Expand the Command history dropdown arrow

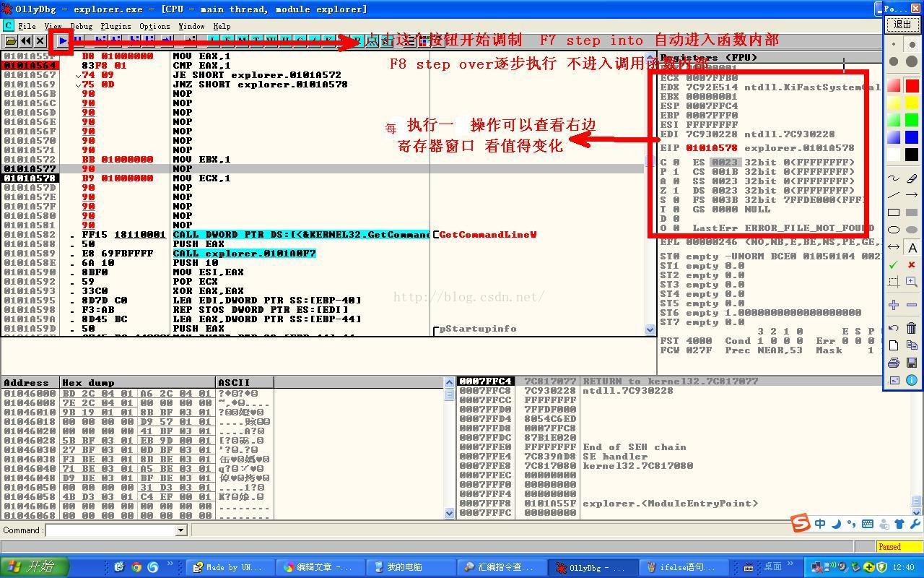180,530
